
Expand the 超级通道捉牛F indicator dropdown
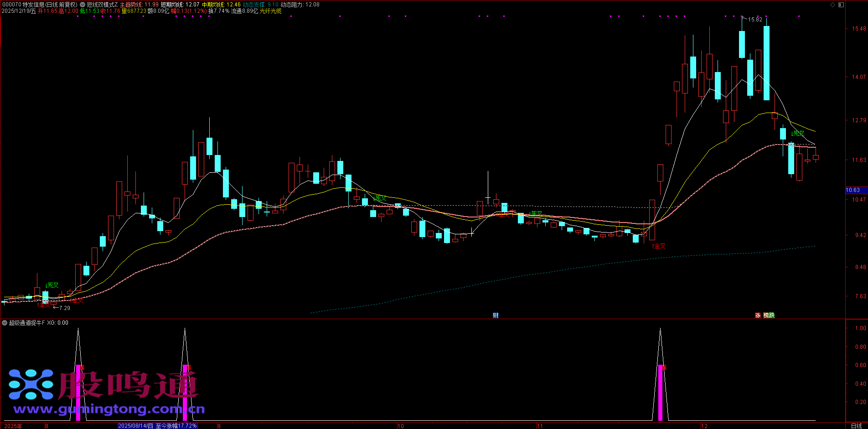click(5, 323)
